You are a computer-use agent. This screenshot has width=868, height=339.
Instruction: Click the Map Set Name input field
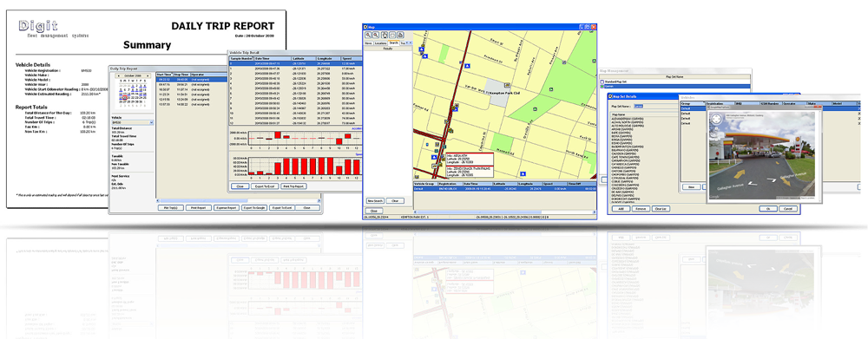pyautogui.click(x=656, y=106)
